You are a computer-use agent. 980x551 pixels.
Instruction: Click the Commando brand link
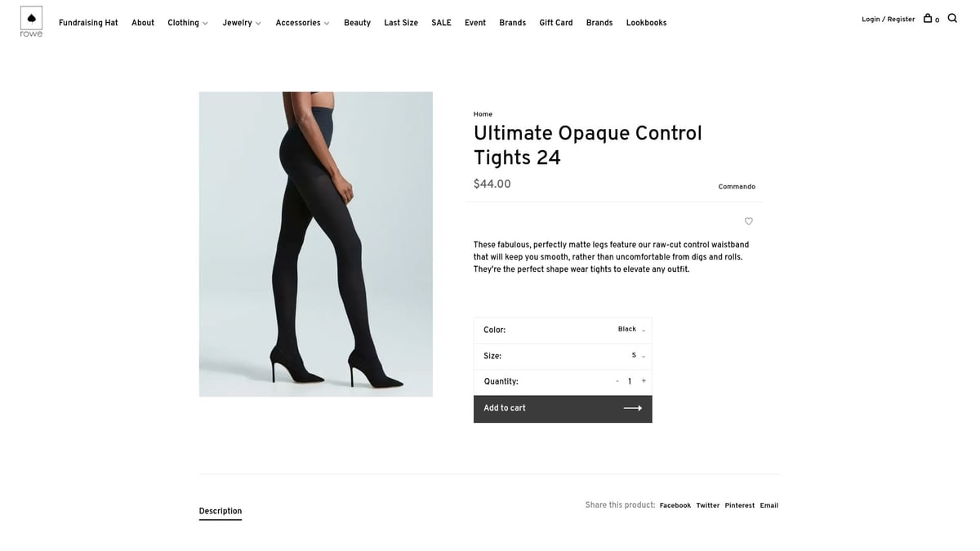click(737, 187)
